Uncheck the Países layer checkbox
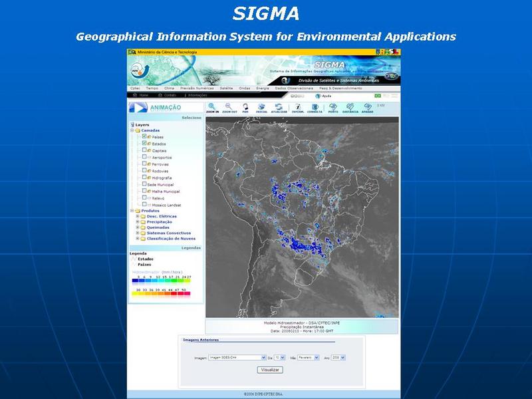This screenshot has width=532, height=399. [x=144, y=136]
